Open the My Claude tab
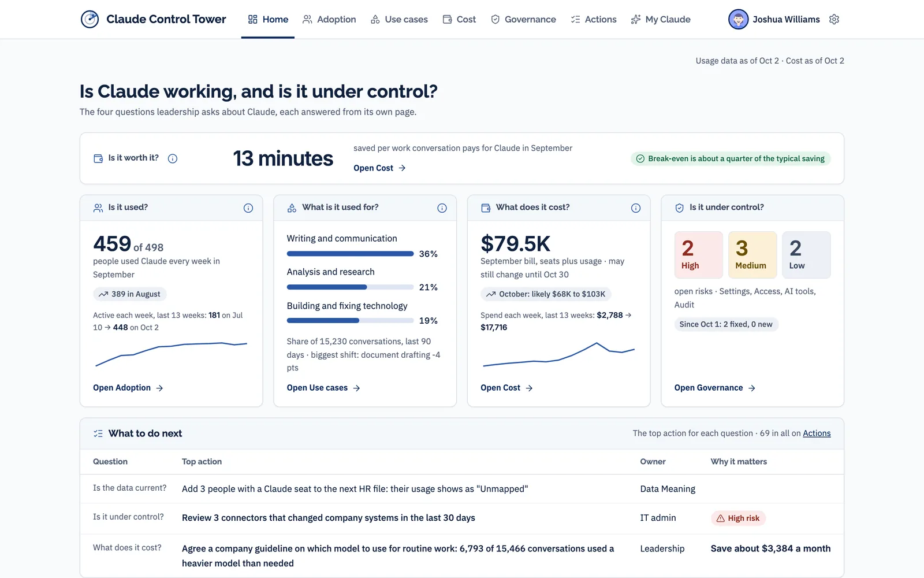Image resolution: width=924 pixels, height=578 pixels. click(661, 19)
